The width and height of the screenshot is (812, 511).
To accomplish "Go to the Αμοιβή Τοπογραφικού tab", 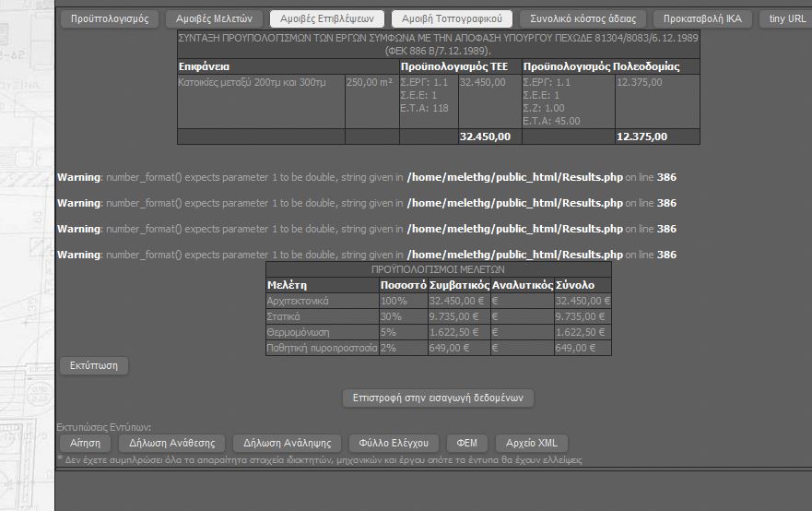I will (452, 18).
